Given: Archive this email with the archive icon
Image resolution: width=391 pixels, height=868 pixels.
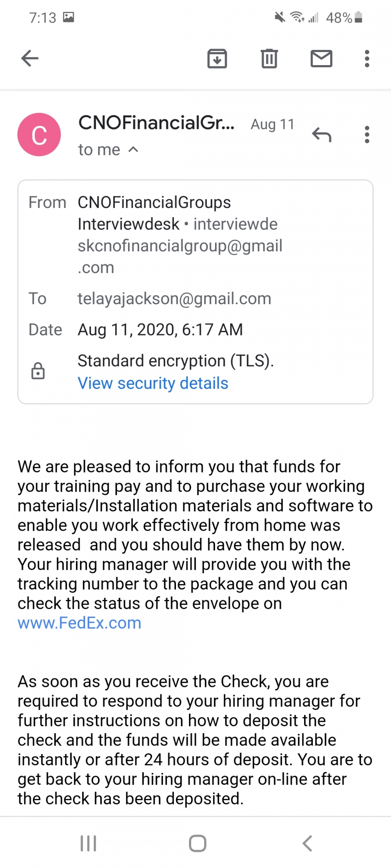Looking at the screenshot, I should pyautogui.click(x=217, y=58).
